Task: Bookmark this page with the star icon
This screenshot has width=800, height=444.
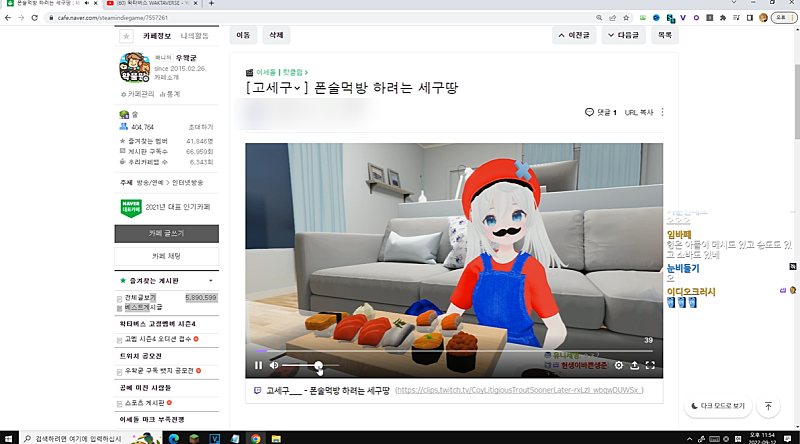Action: point(626,18)
